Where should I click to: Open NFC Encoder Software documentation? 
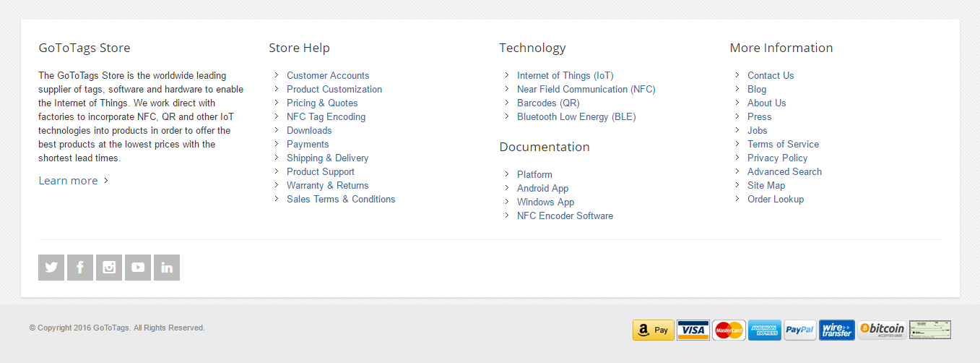tap(565, 216)
